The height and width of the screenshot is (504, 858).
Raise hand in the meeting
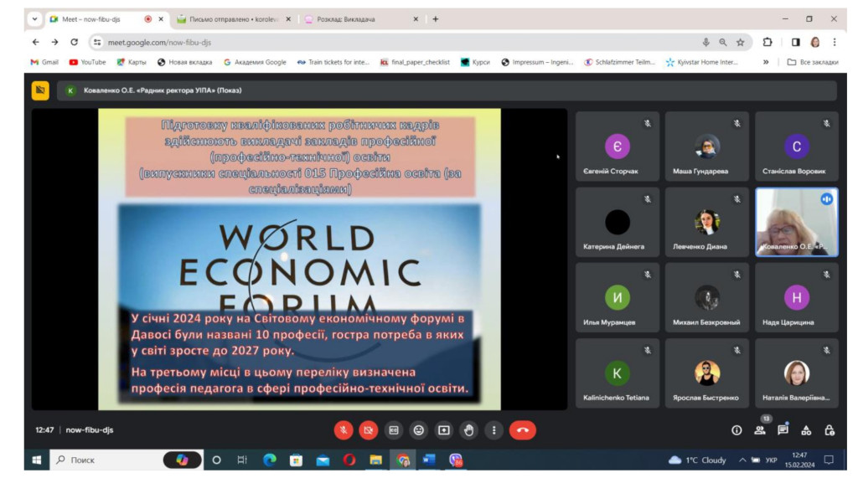pos(469,430)
